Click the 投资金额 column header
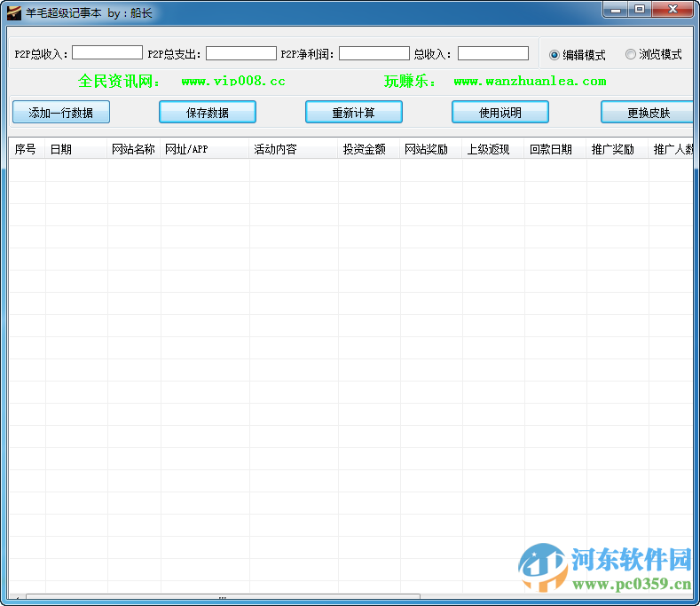This screenshot has height=606, width=700. 369,149
